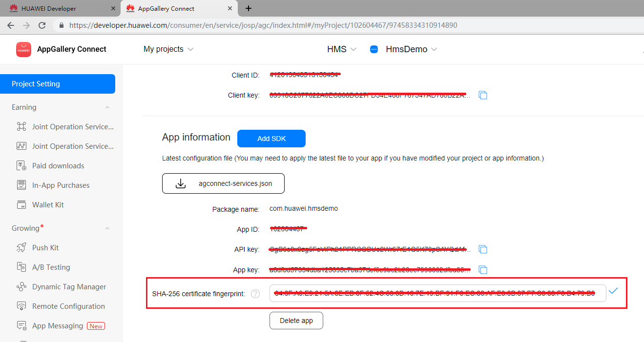Click the Delete app button
This screenshot has height=342, width=644.
(x=296, y=321)
